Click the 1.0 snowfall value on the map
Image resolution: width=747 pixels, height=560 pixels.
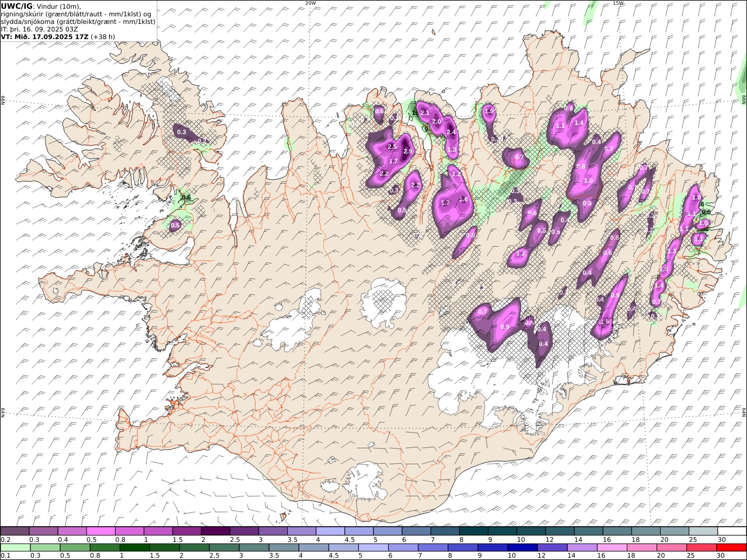click(x=588, y=181)
